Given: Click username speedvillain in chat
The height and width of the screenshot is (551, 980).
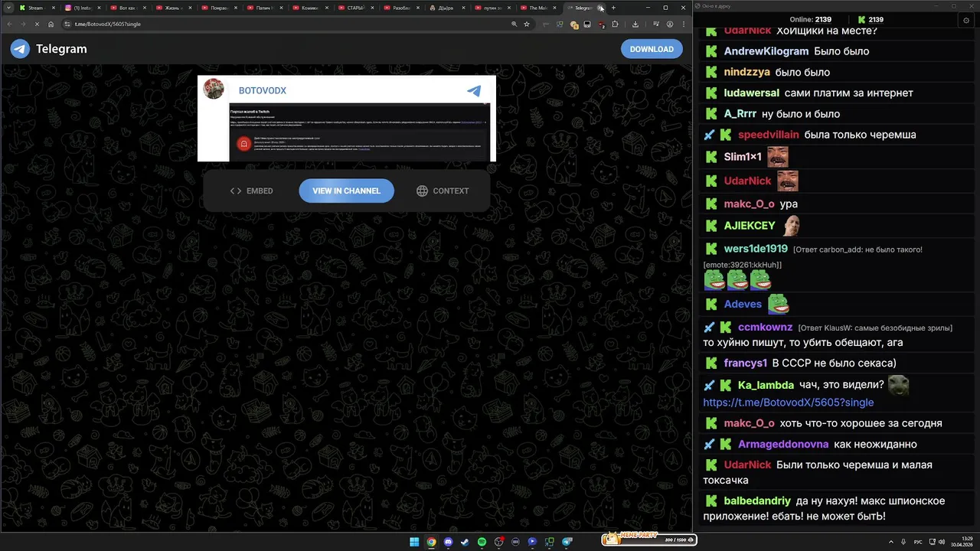Looking at the screenshot, I should [769, 135].
